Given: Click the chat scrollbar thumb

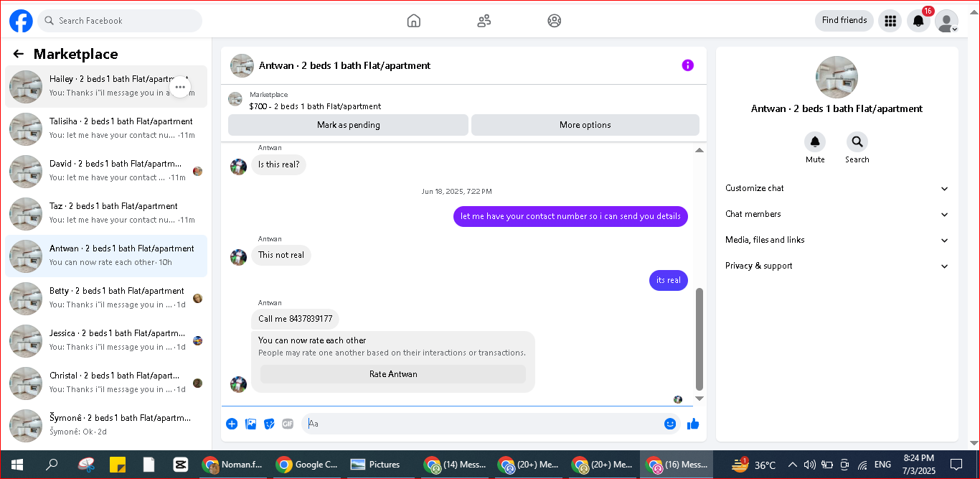Looking at the screenshot, I should [699, 339].
